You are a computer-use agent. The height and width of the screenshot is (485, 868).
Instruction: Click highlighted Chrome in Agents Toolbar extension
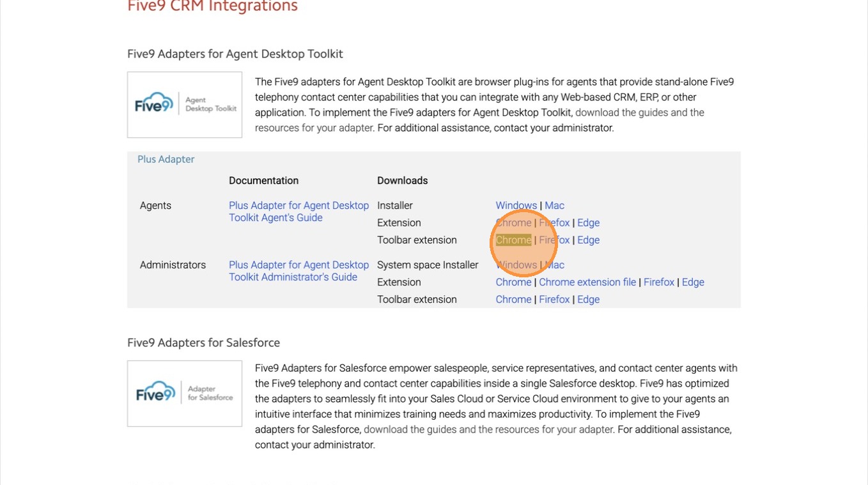513,240
